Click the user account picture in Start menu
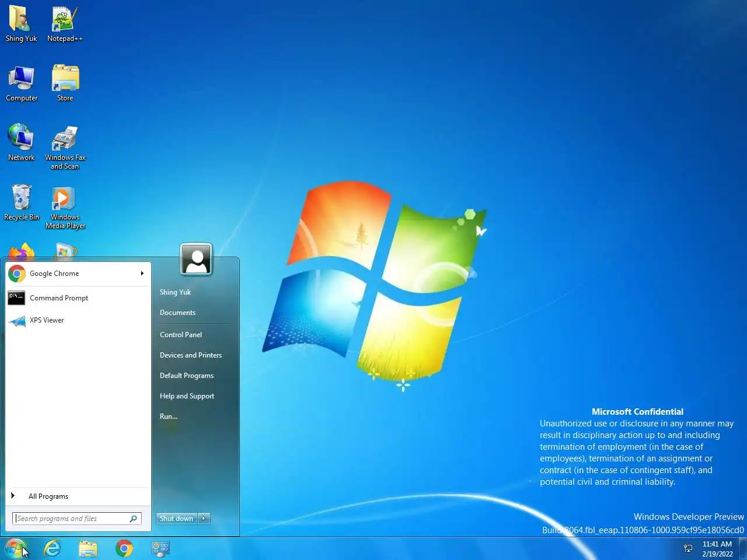 (x=196, y=259)
